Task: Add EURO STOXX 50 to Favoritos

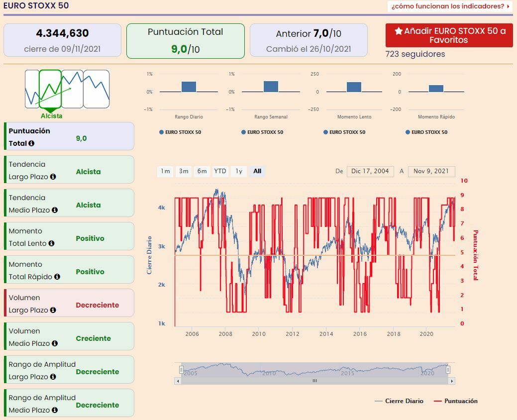Action: pyautogui.click(x=449, y=35)
